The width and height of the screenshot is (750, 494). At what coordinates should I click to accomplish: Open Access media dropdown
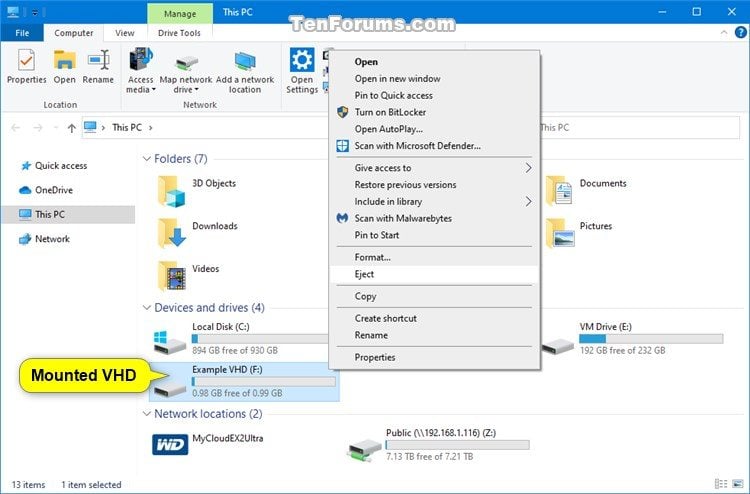tap(140, 70)
